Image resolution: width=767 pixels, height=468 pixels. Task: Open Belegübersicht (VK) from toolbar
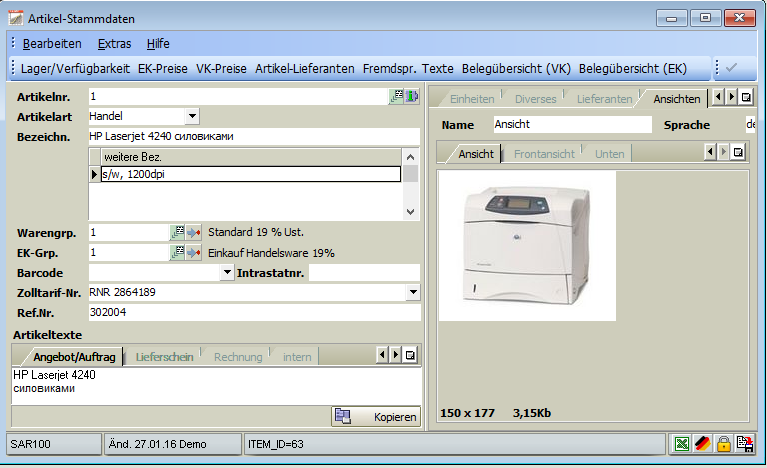tap(516, 68)
